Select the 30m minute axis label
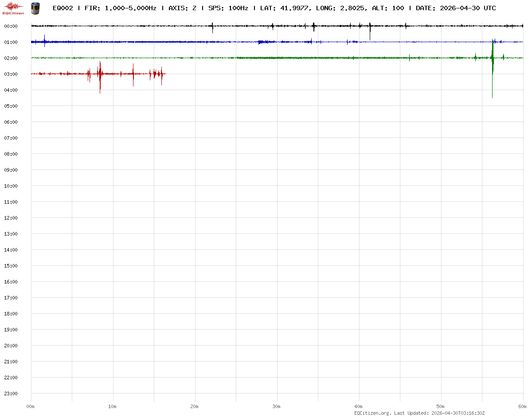This screenshot has width=532, height=417. coord(277,406)
